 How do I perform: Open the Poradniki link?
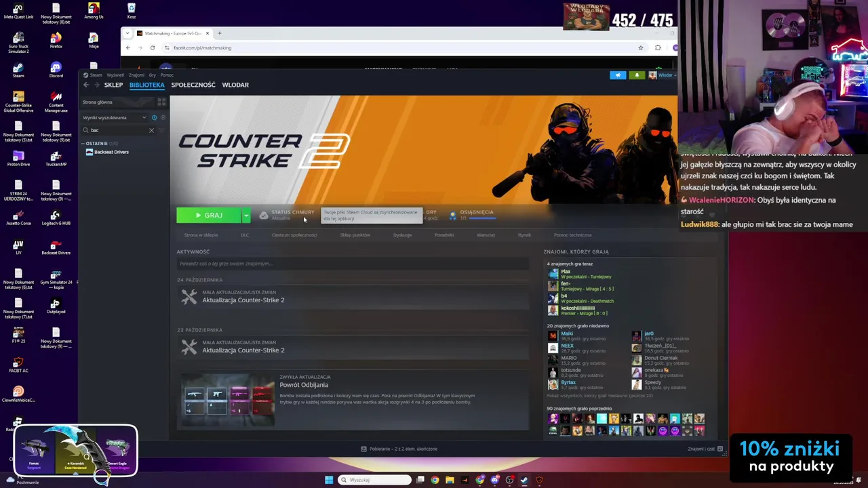(x=444, y=235)
